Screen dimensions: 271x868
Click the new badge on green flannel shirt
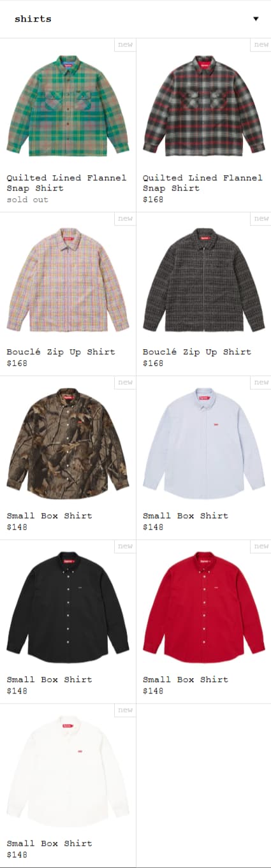(x=125, y=45)
